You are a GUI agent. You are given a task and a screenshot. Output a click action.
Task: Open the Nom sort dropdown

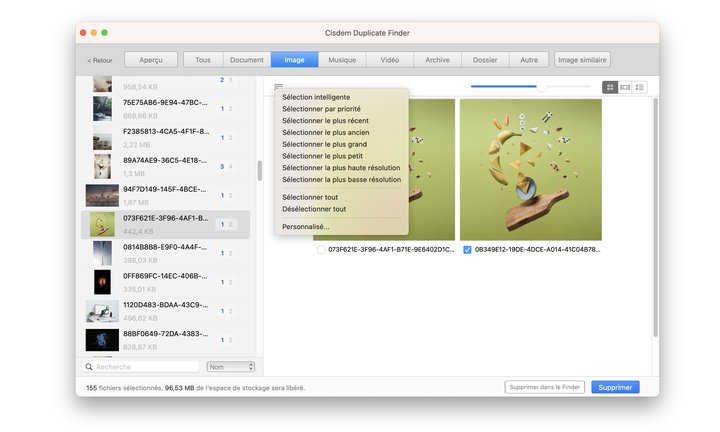[230, 367]
